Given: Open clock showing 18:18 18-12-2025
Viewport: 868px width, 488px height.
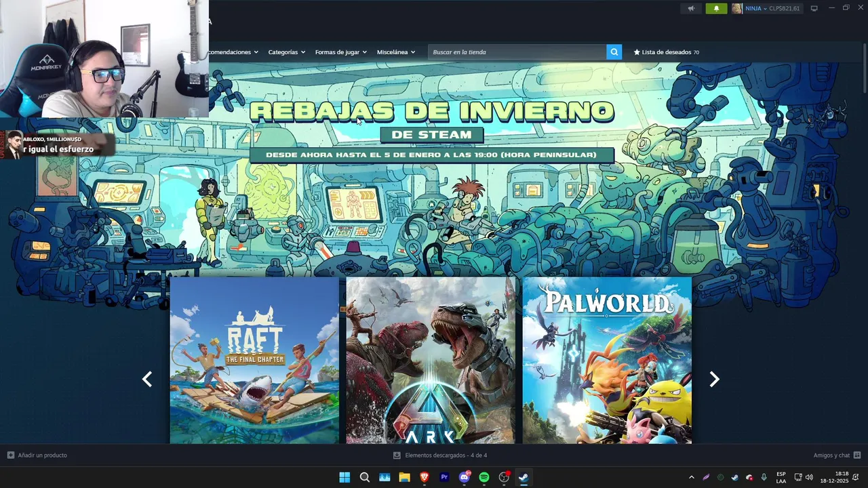Looking at the screenshot, I should click(x=834, y=477).
